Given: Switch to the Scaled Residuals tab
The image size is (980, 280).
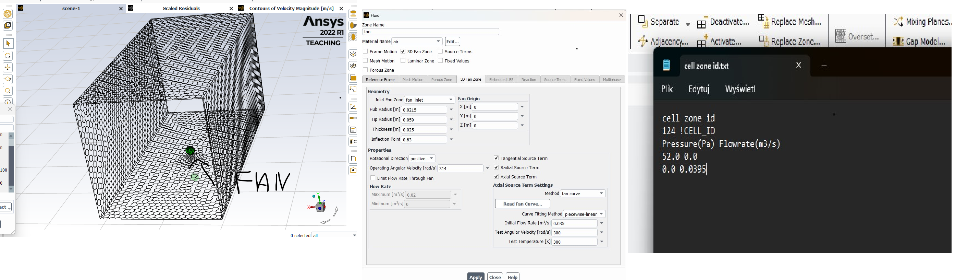Looking at the screenshot, I should pyautogui.click(x=181, y=8).
